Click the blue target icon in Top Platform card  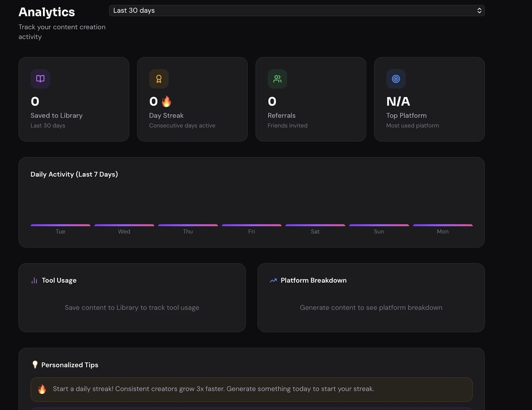pos(396,79)
